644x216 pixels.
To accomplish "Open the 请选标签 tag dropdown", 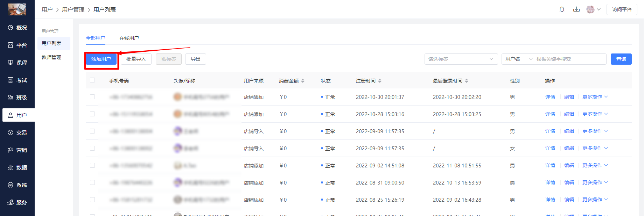I will pos(461,59).
